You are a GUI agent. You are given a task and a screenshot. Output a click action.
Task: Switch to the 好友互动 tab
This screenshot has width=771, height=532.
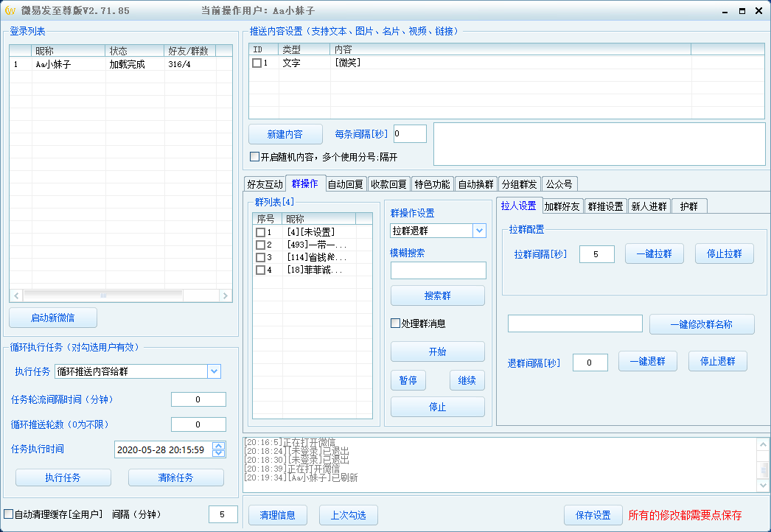[x=265, y=184]
